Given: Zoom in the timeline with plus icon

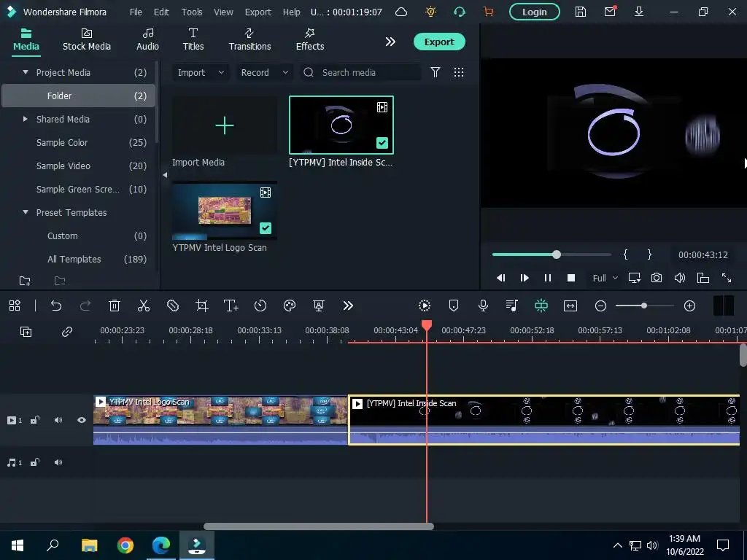Looking at the screenshot, I should point(689,306).
